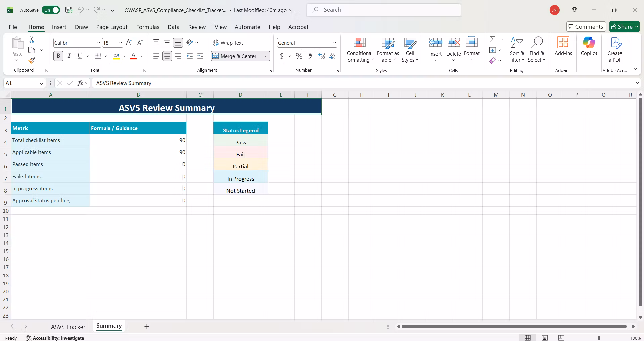Image resolution: width=644 pixels, height=341 pixels.
Task: Open the Comments pane button
Action: coord(586,27)
